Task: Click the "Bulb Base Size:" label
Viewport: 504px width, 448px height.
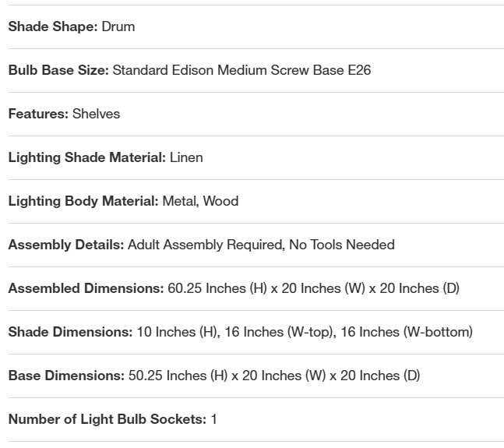Action: (x=58, y=70)
